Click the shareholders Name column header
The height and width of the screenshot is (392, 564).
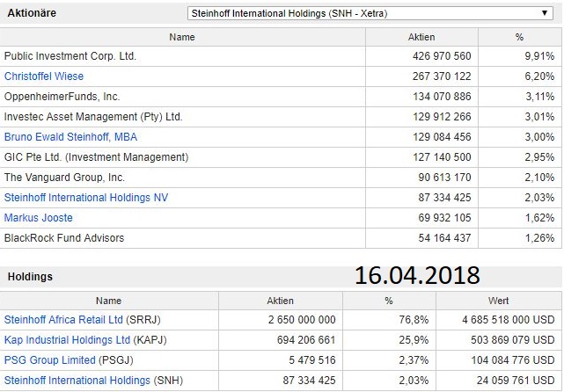click(x=182, y=37)
